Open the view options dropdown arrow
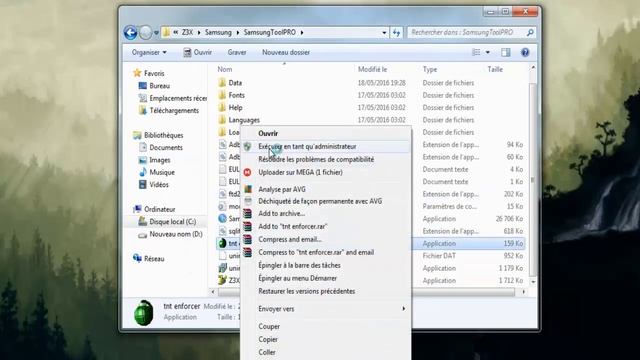The width and height of the screenshot is (640, 360). (487, 52)
